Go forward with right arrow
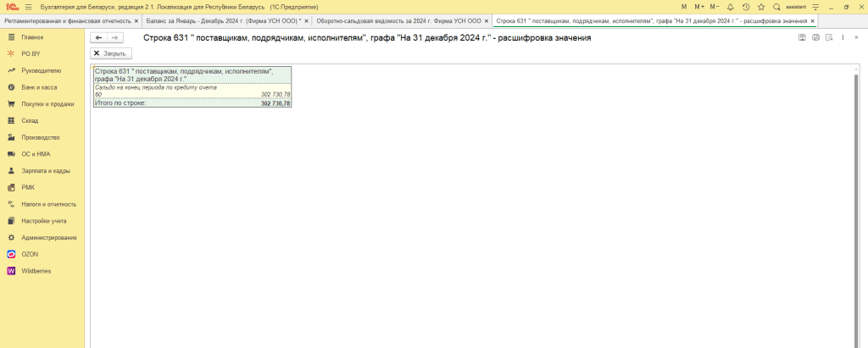The width and height of the screenshot is (868, 348). [115, 37]
